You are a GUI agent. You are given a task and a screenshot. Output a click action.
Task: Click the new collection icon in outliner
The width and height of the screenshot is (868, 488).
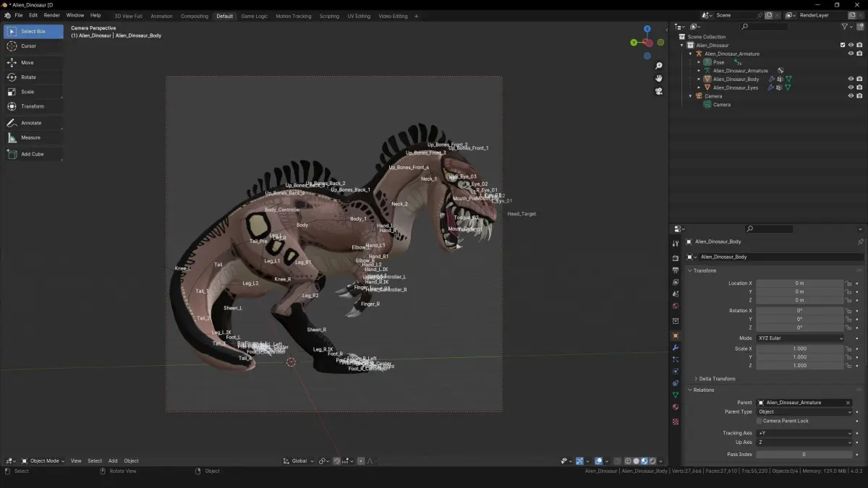click(x=861, y=27)
